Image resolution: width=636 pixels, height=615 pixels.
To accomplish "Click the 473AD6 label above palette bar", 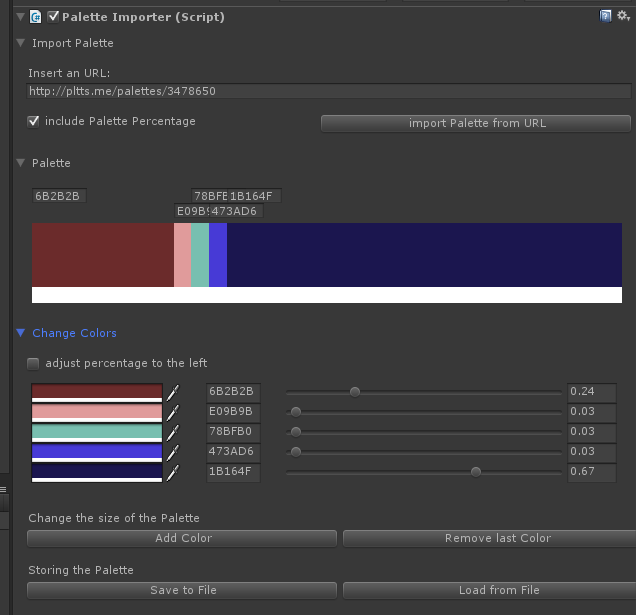I will pyautogui.click(x=236, y=211).
